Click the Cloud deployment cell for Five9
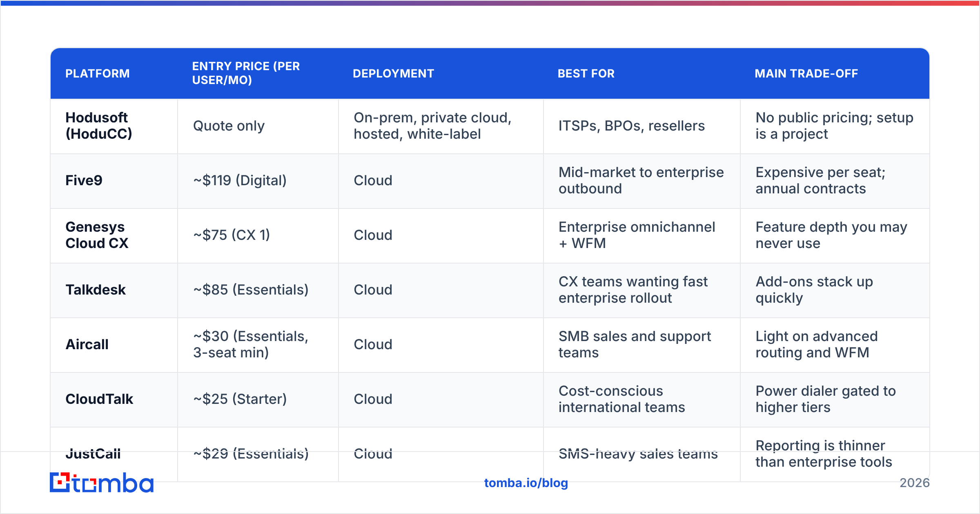980x514 pixels. click(x=441, y=181)
